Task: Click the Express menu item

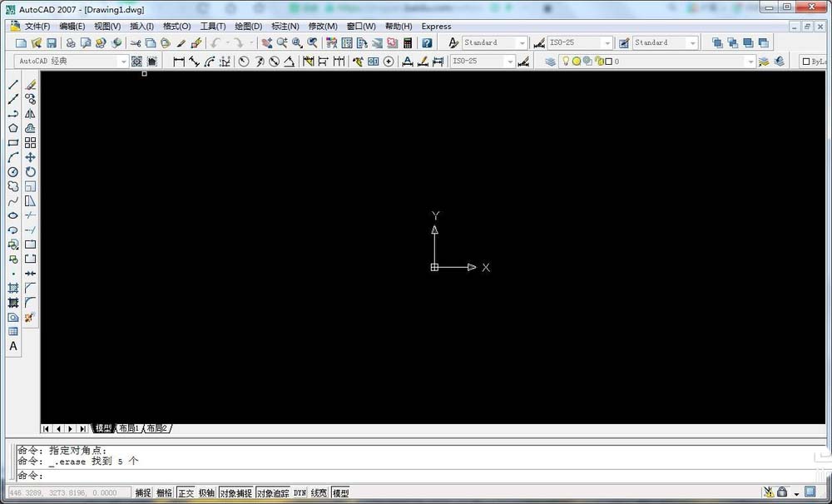Action: coord(436,26)
